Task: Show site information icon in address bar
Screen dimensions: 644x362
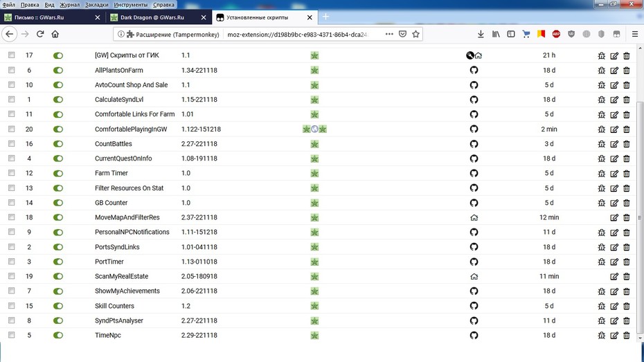Action: (120, 34)
